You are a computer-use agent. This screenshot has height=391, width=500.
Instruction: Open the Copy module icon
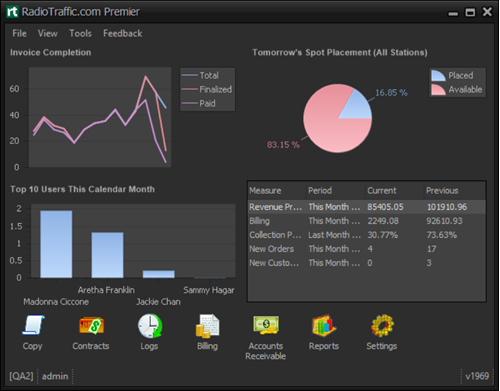point(33,325)
